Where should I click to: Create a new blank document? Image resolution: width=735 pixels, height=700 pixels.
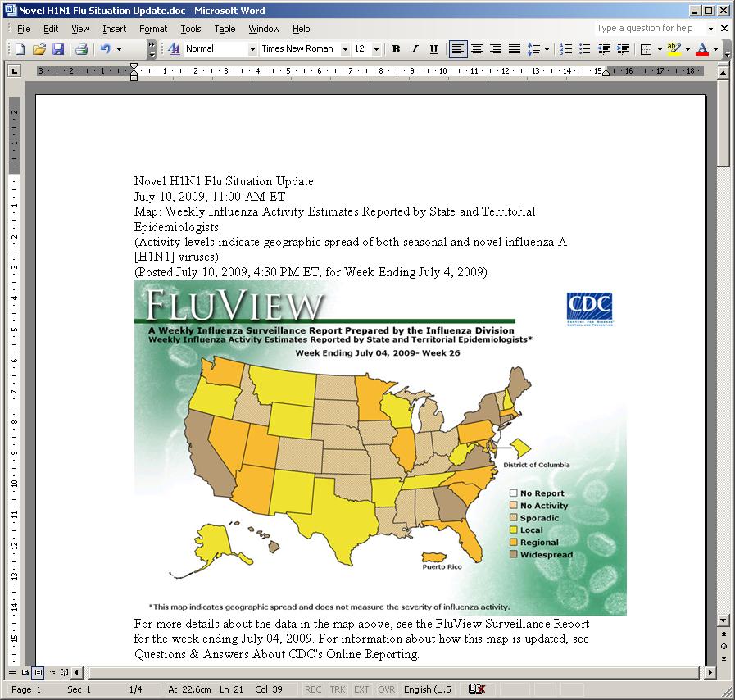(20, 48)
